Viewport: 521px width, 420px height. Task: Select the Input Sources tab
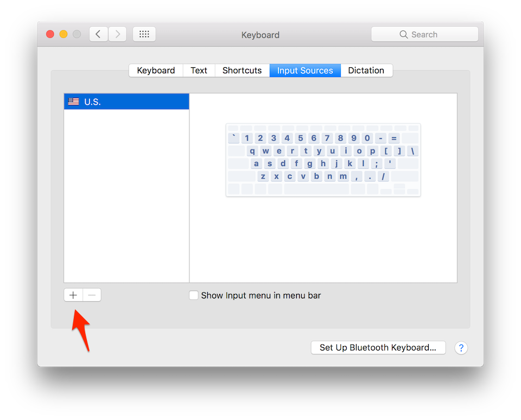[304, 70]
